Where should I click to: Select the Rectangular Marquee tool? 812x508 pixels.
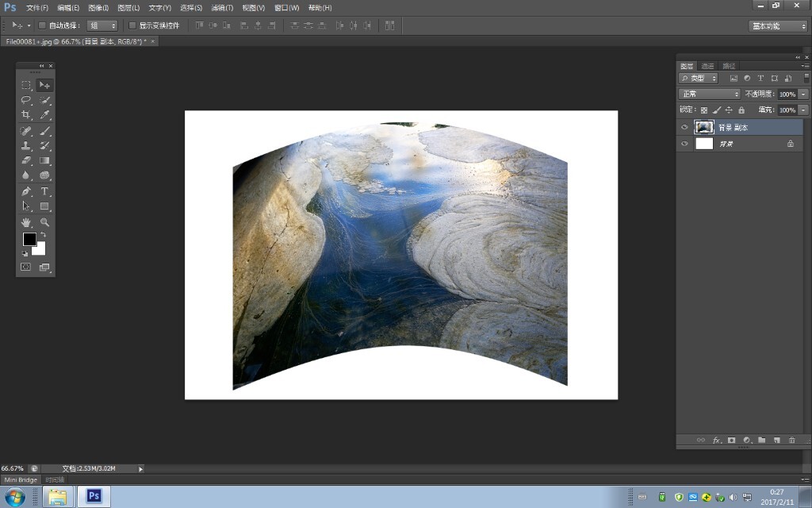(x=26, y=85)
